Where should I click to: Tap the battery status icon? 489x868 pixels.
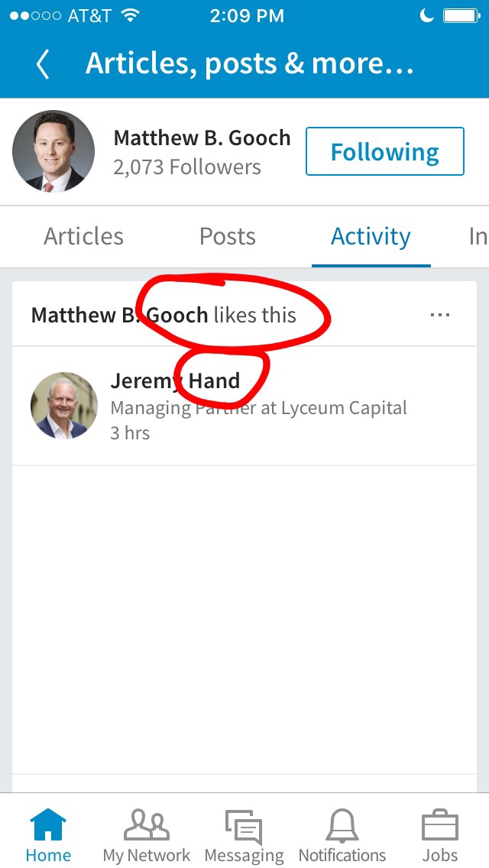point(461,15)
